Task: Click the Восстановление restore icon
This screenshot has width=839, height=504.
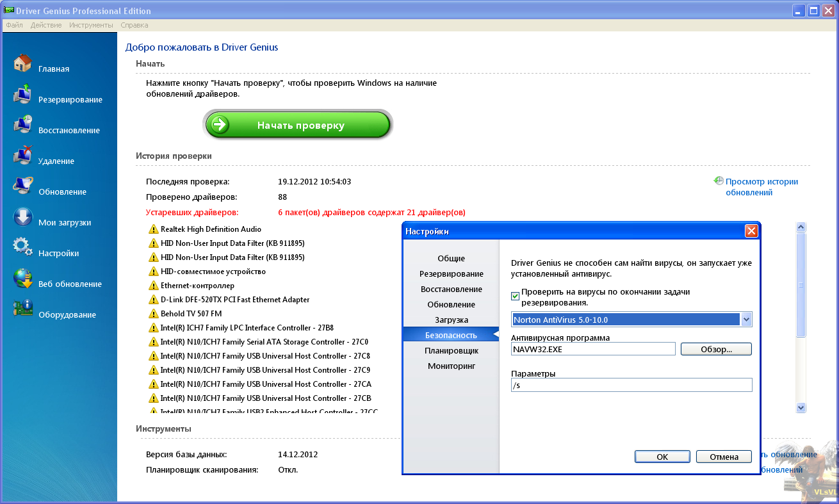Action: point(22,125)
